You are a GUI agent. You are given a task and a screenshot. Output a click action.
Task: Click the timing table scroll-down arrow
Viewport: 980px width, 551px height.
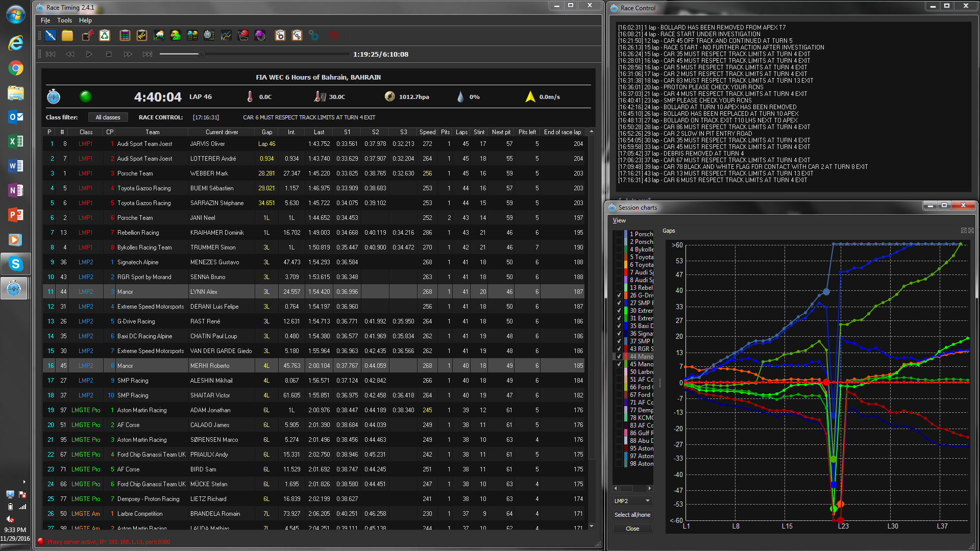coord(592,526)
